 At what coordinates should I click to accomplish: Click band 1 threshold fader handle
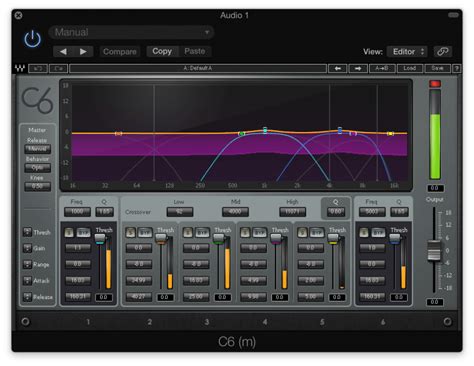click(100, 238)
